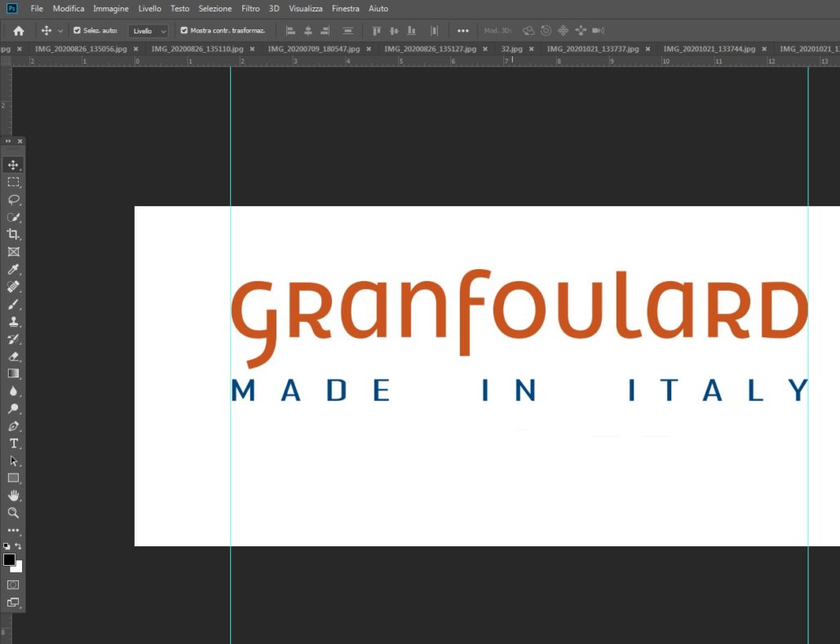Select the Horizontal Type tool
The height and width of the screenshot is (644, 840).
point(13,443)
